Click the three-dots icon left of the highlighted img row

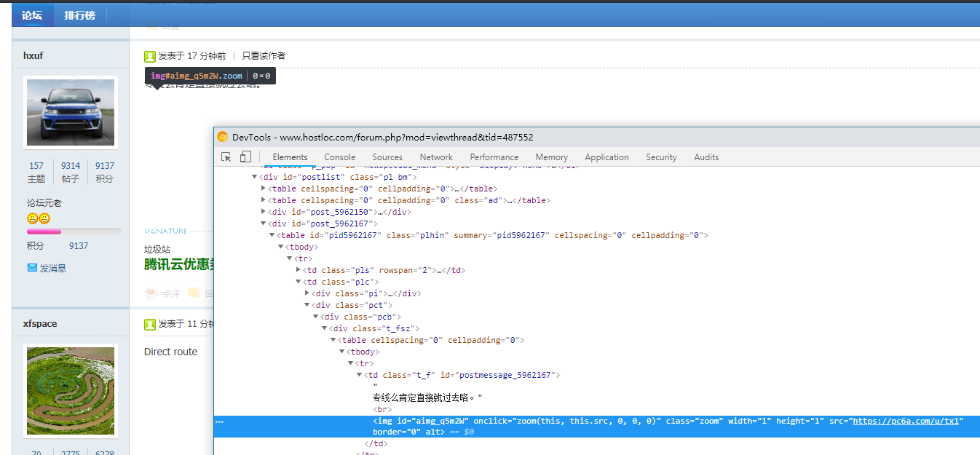pos(220,422)
